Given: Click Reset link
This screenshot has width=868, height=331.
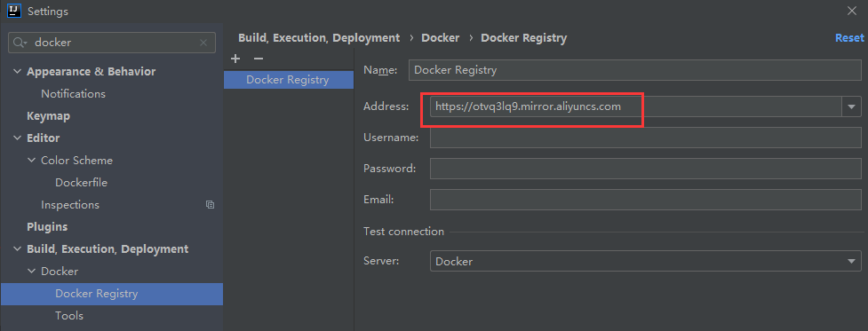Looking at the screenshot, I should coord(849,37).
